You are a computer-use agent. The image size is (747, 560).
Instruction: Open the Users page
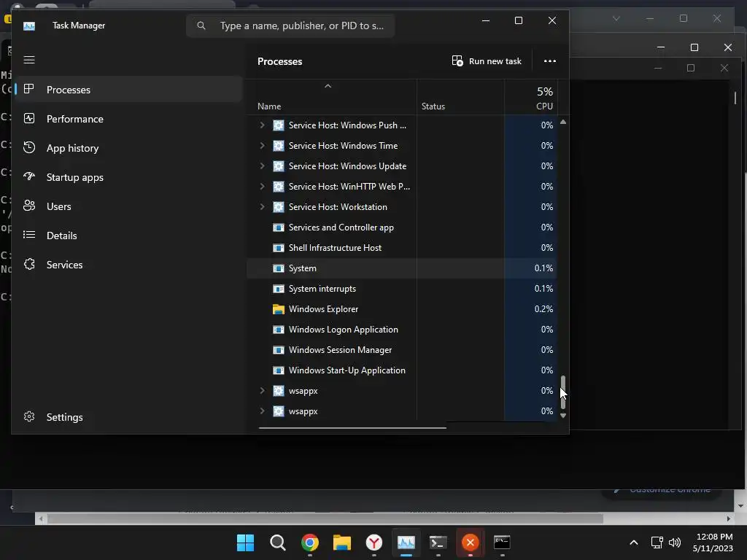(128, 206)
